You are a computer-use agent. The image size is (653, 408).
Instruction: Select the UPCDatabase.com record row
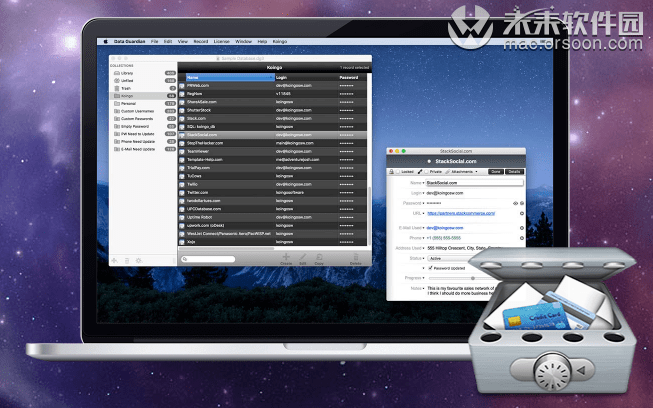point(273,209)
